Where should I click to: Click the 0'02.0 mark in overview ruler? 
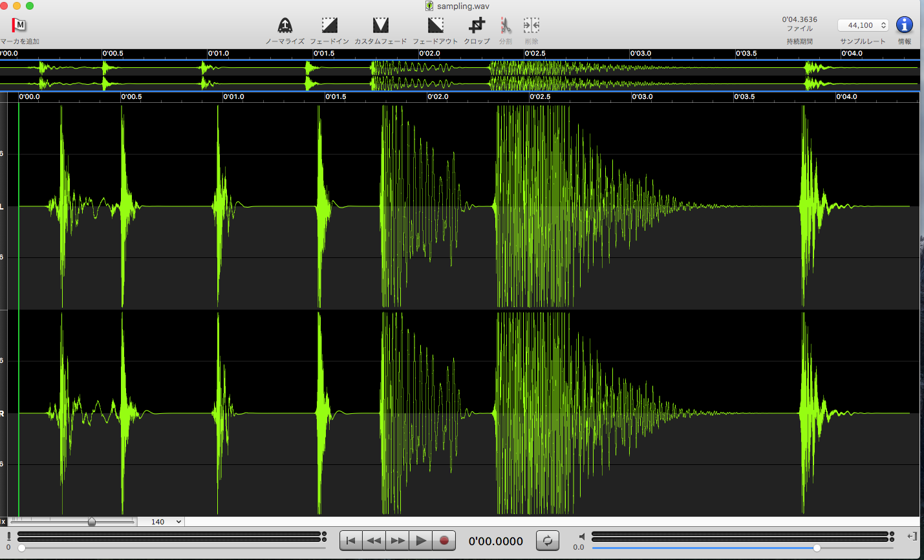429,54
